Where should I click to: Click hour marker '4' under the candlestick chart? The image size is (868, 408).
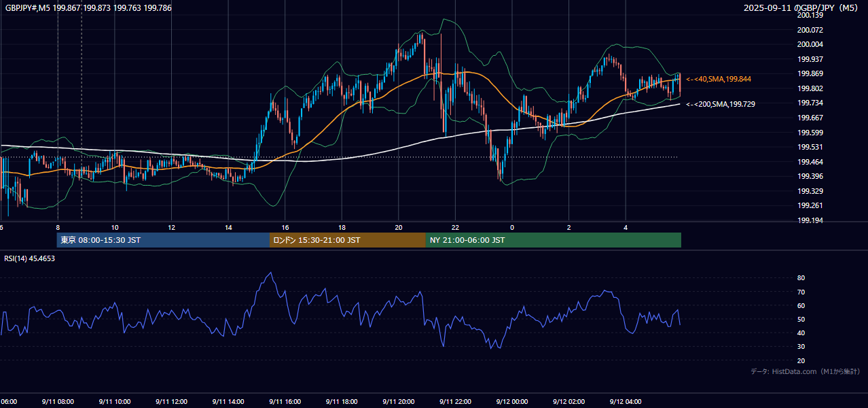point(626,228)
